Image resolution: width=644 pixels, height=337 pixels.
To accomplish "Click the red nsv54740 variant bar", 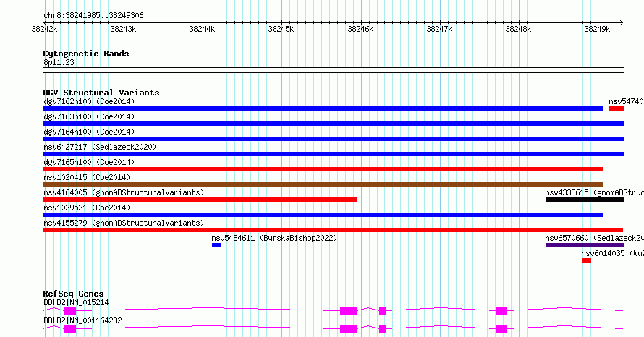I will (617, 108).
